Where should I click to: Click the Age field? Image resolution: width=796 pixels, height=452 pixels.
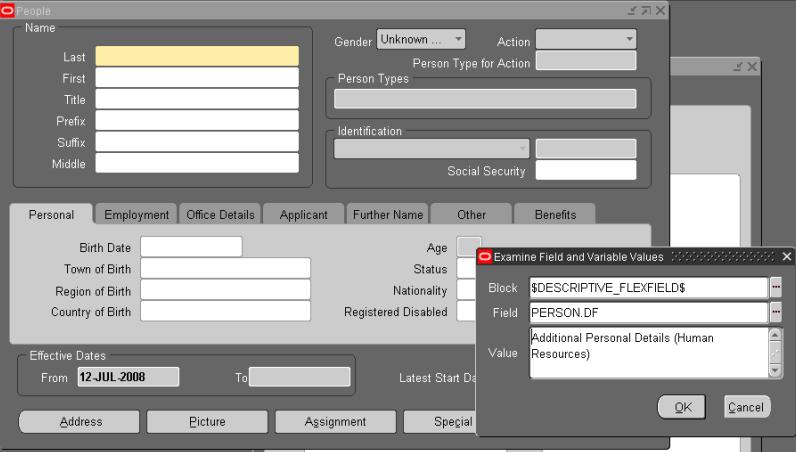pos(468,245)
